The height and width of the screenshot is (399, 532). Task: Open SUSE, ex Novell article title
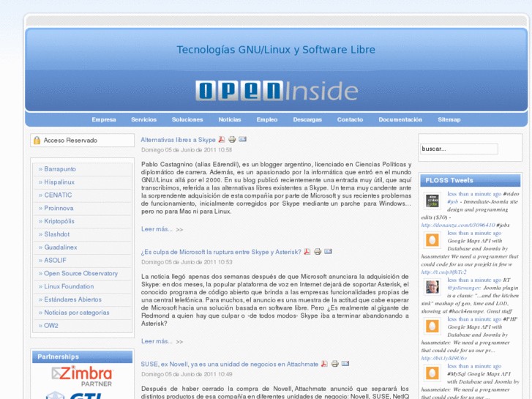click(230, 365)
